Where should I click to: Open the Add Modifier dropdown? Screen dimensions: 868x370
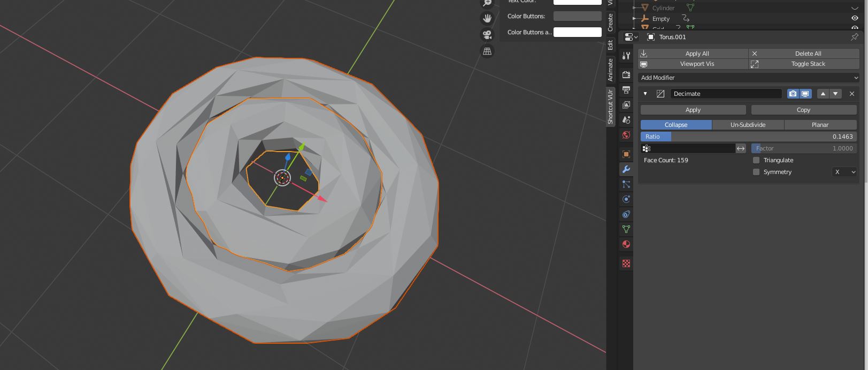coord(749,78)
